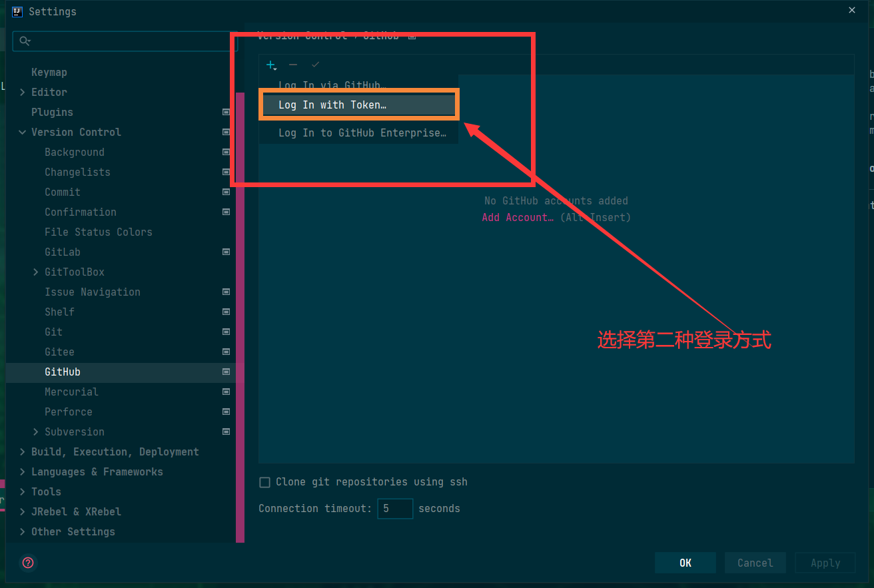Select Changelists settings item

tap(77, 172)
